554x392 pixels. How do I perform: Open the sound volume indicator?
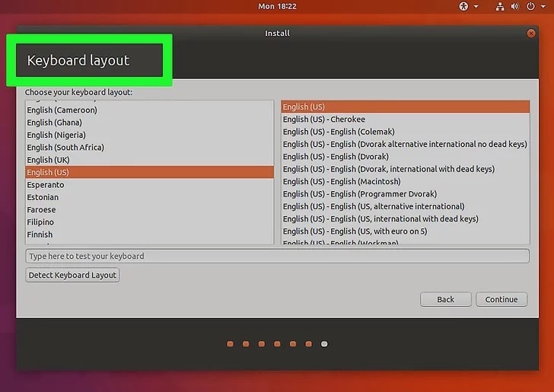tap(514, 6)
